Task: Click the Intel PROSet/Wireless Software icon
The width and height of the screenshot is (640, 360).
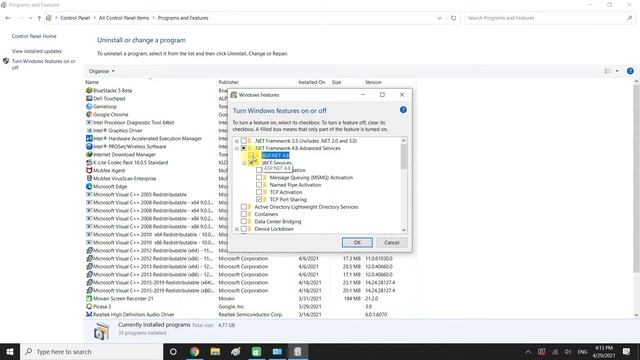Action: click(89, 147)
